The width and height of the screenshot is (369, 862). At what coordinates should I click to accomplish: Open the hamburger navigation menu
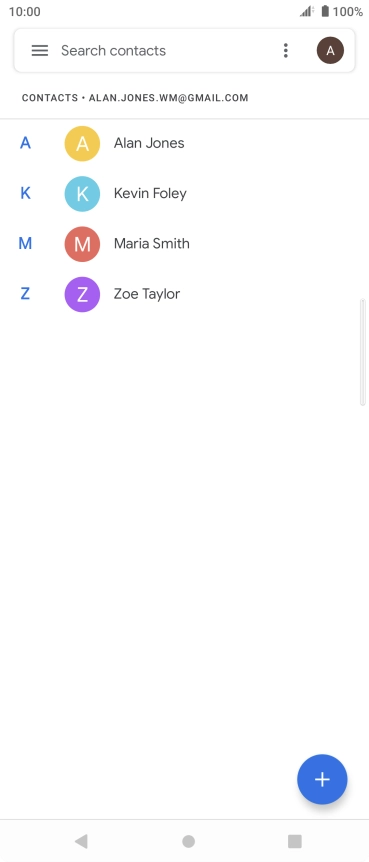tap(40, 51)
